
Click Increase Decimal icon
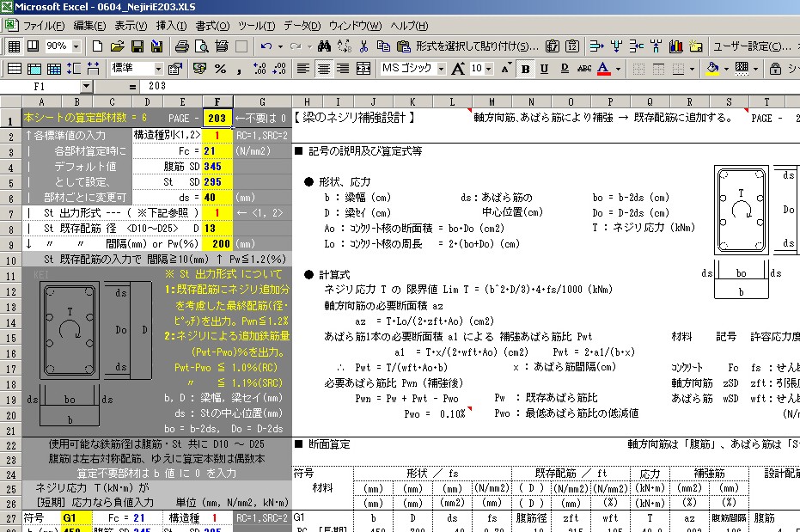click(x=260, y=69)
